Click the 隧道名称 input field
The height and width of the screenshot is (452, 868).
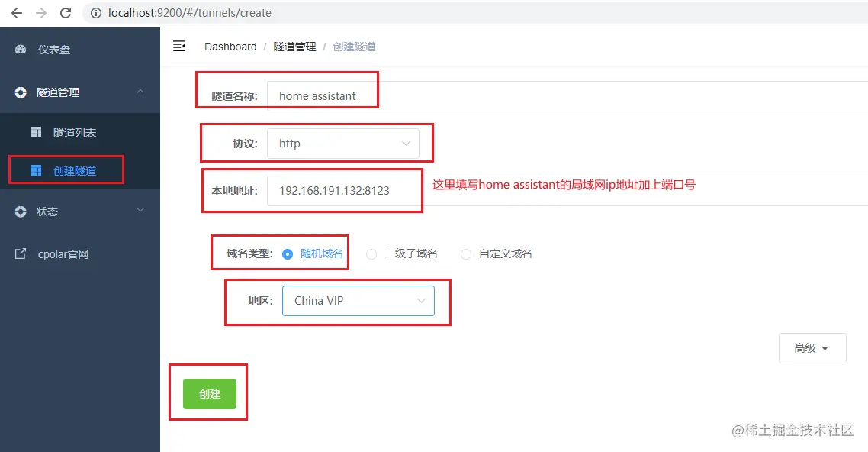point(567,96)
